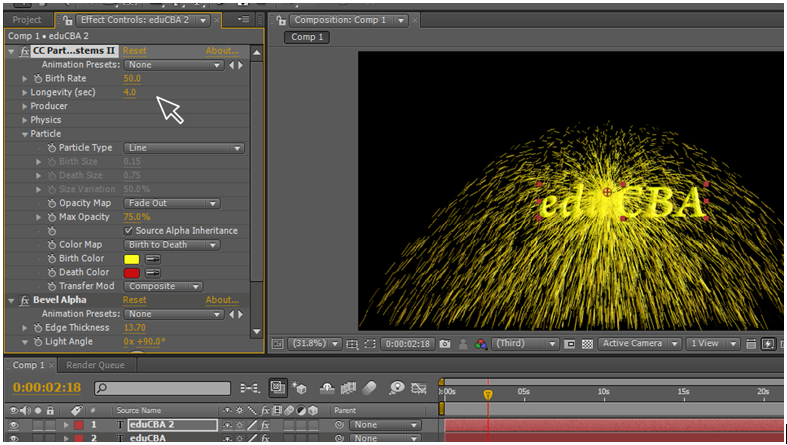Open the magnification 31.8% dropdown
787x445 pixels.
(x=315, y=344)
